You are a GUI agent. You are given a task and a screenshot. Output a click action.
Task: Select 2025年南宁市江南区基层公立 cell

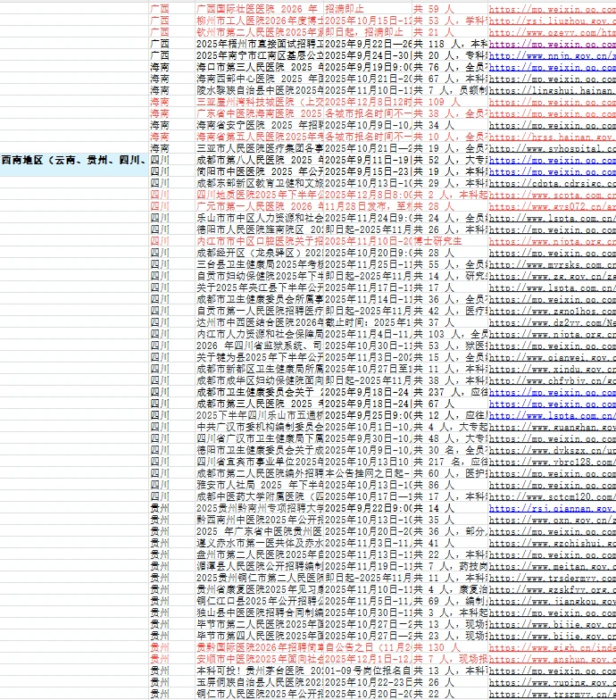point(260,55)
